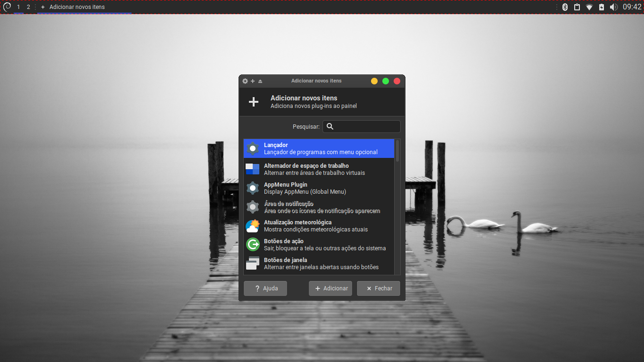Viewport: 644px width, 362px height.
Task: Select the Adicionar novos itens taskbar entry
Action: coord(84,7)
